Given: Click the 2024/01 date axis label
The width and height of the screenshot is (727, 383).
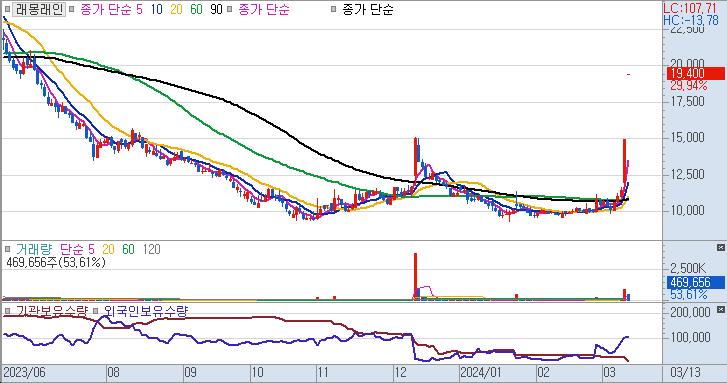Looking at the screenshot, I should click(481, 372).
